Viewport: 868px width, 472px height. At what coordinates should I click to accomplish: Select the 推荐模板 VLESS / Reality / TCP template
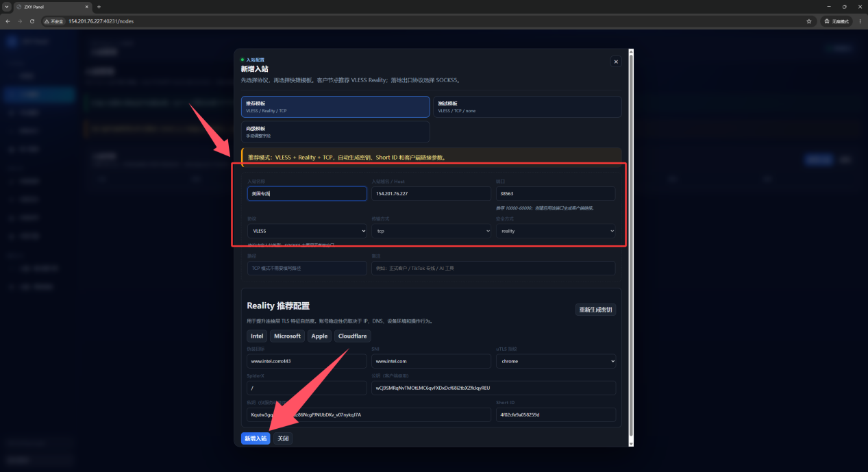coord(336,107)
